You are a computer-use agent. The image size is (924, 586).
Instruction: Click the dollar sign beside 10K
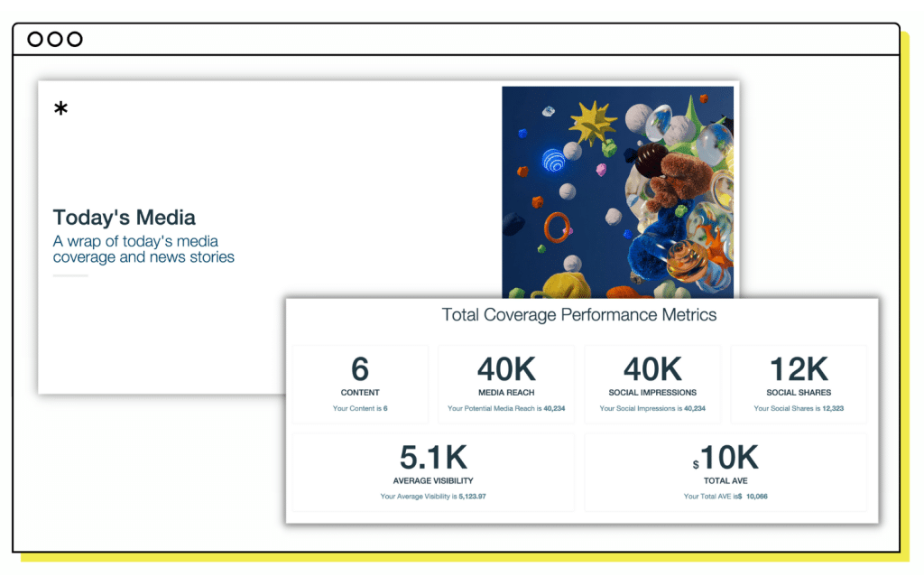pos(696,464)
